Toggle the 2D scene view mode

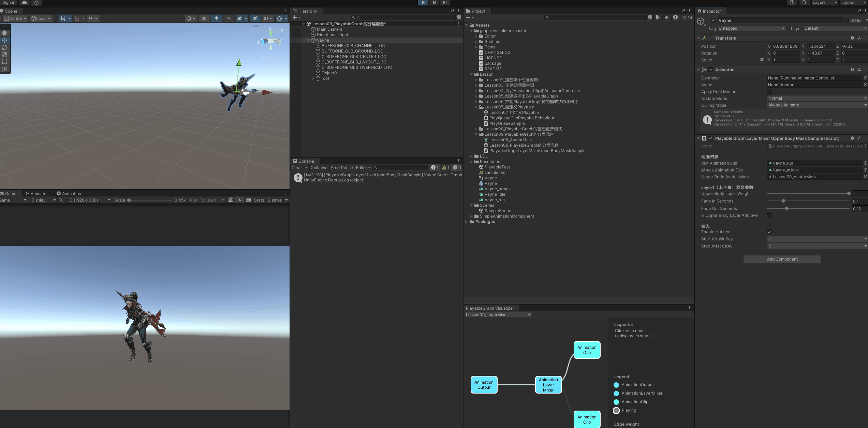tap(204, 18)
